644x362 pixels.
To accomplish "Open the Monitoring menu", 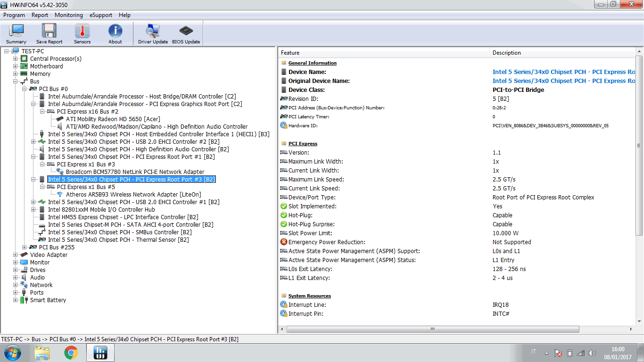I will (x=69, y=15).
